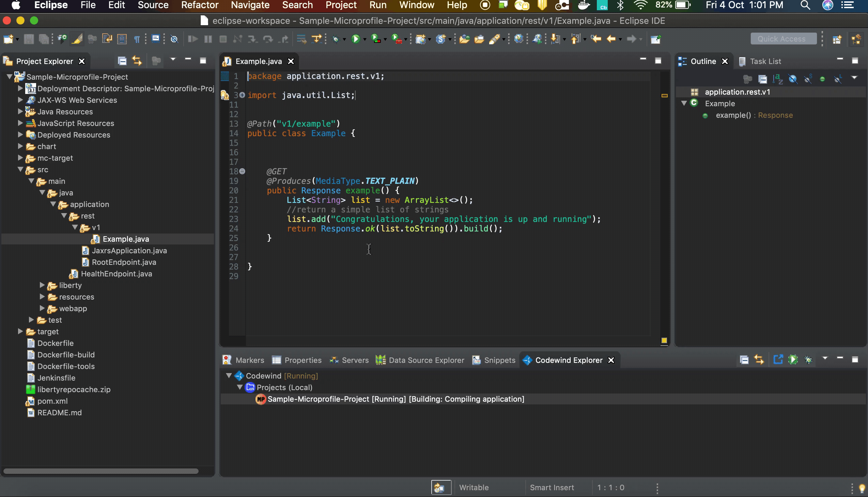Expand the liberty folder in tree
868x497 pixels.
(42, 285)
